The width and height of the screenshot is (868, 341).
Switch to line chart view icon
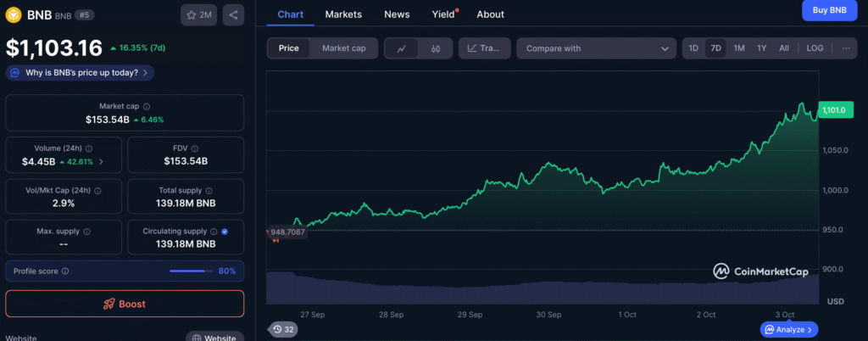tap(402, 48)
